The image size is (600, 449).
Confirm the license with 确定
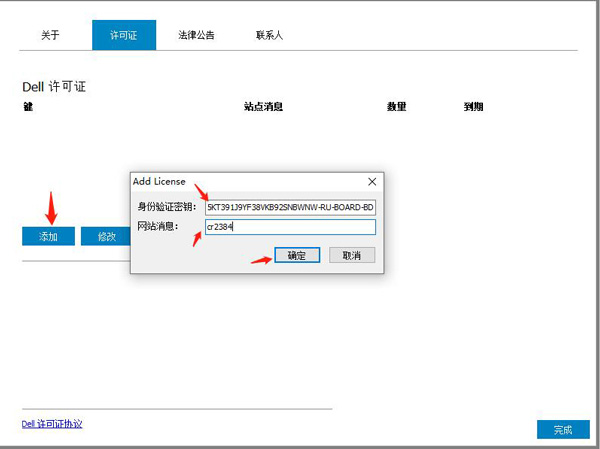297,256
